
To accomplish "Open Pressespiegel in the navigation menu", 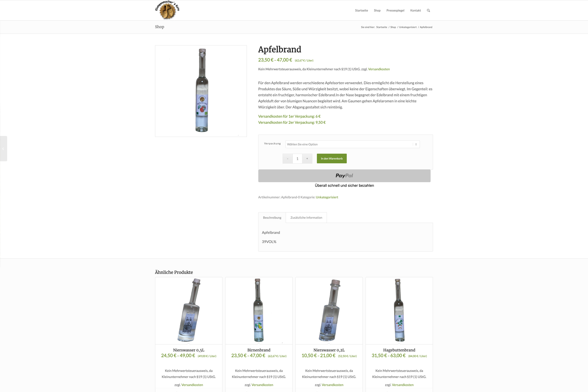I will click(x=395, y=10).
